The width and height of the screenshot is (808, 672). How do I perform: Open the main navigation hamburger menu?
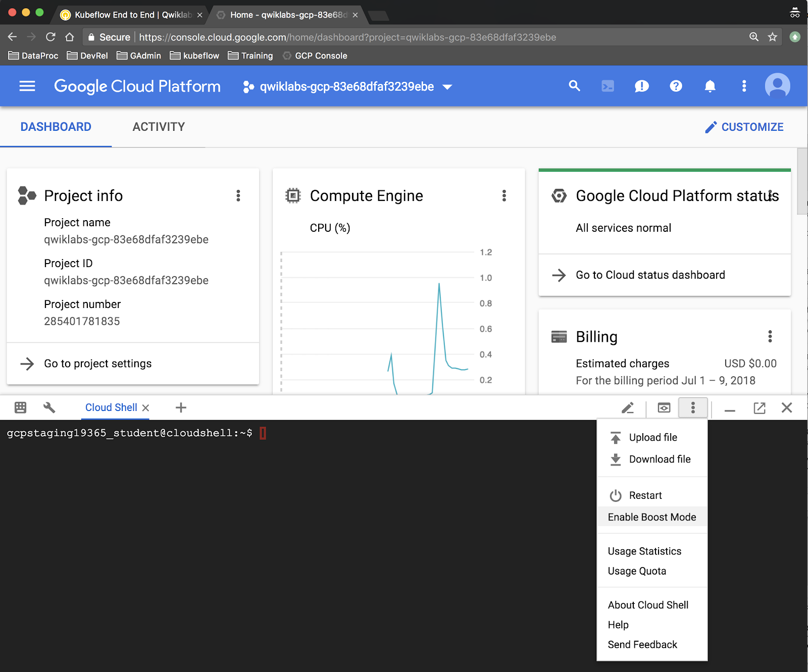(x=27, y=86)
